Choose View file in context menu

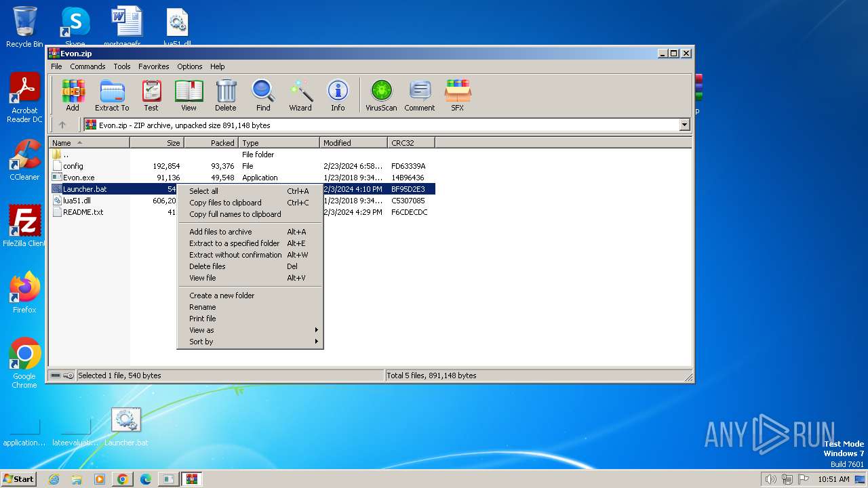pos(250,278)
